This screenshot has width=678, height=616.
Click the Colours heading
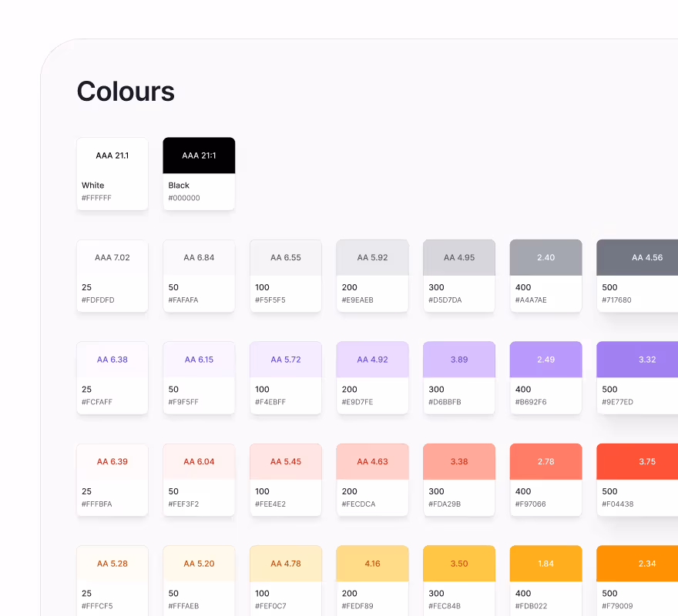(x=126, y=91)
